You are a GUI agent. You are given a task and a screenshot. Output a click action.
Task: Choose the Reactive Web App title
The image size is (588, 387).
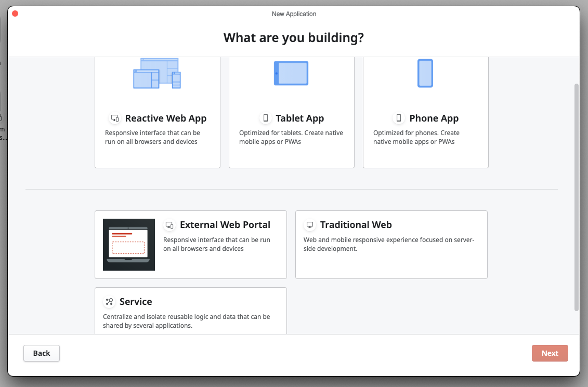pos(166,118)
